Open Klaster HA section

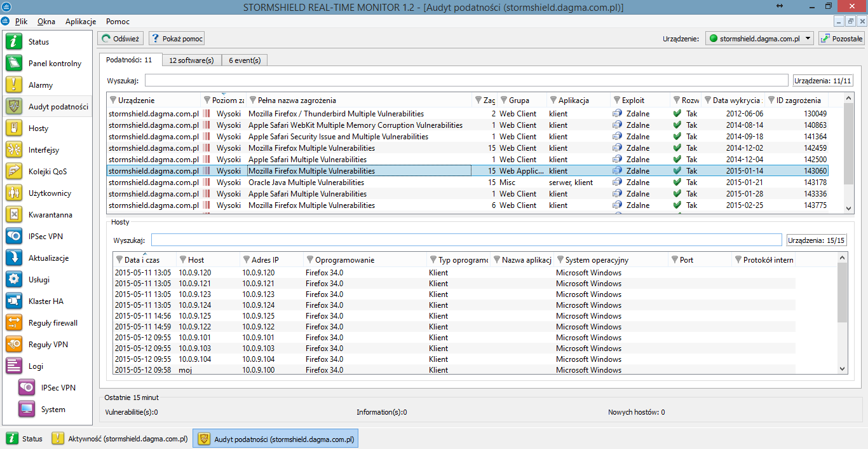pyautogui.click(x=48, y=301)
